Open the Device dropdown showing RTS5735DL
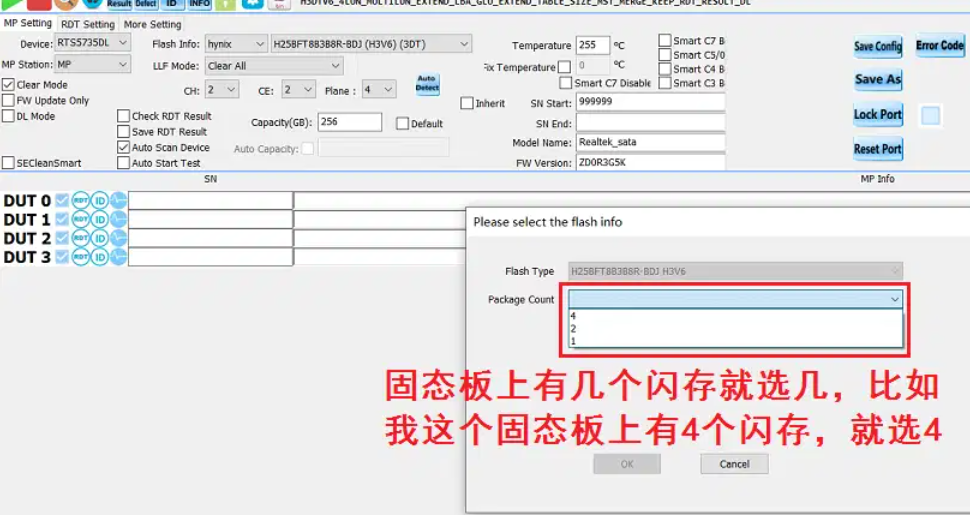Viewport: 970px width, 515px height. tap(93, 43)
